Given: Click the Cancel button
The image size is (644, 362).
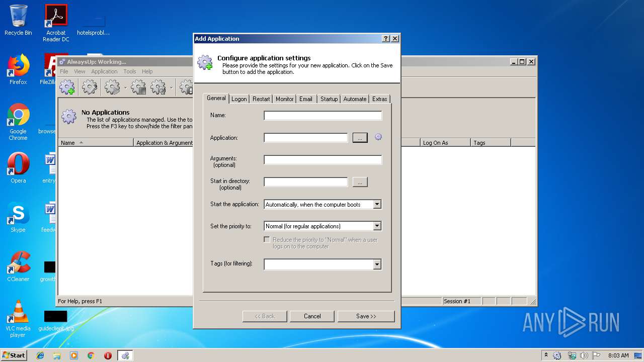Looking at the screenshot, I should tap(312, 316).
